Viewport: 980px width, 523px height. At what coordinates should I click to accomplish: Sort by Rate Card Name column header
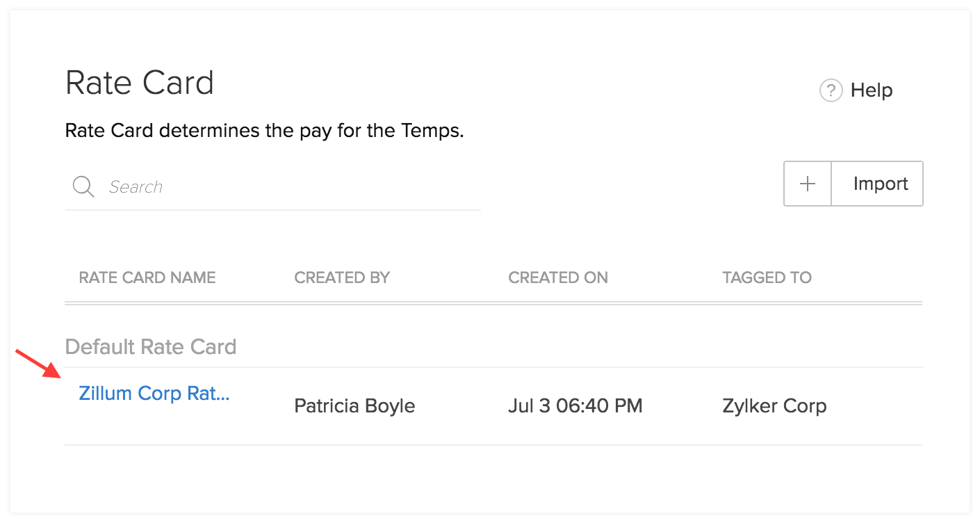coord(147,277)
